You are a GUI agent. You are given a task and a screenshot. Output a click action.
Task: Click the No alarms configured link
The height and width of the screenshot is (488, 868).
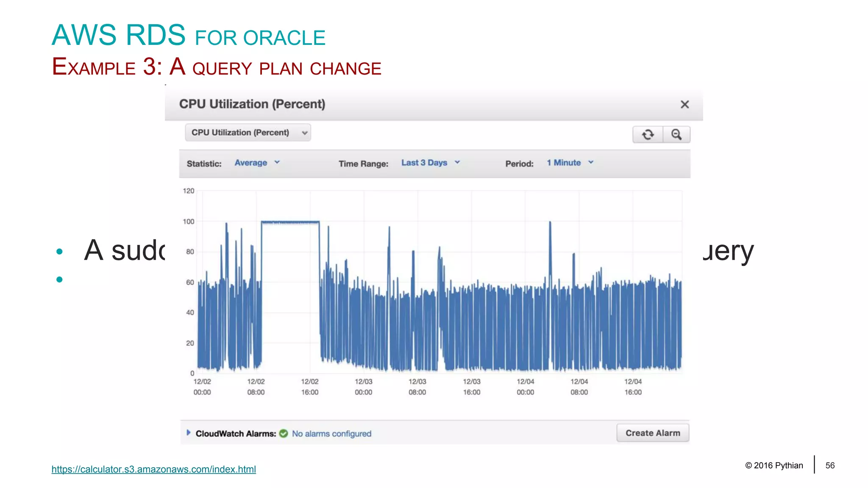(331, 434)
